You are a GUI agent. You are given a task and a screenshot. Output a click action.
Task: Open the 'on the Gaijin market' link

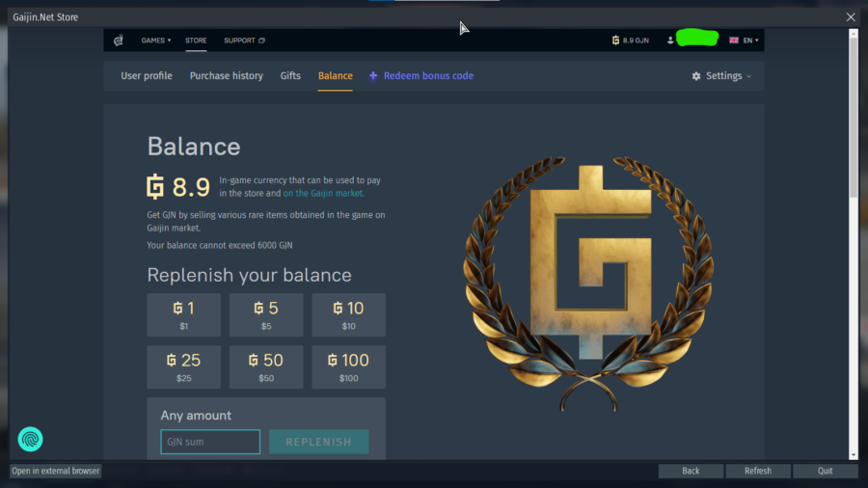(323, 193)
